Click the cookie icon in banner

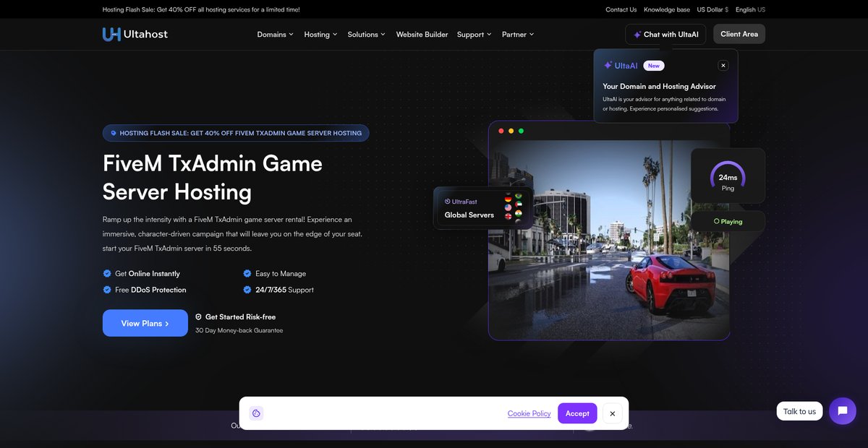click(x=256, y=413)
